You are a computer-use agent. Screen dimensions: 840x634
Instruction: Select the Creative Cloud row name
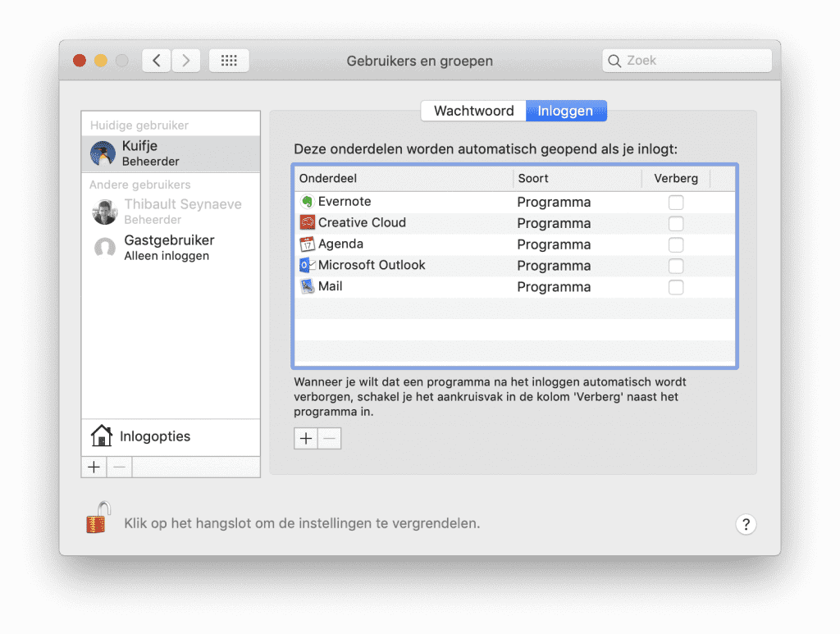(362, 222)
